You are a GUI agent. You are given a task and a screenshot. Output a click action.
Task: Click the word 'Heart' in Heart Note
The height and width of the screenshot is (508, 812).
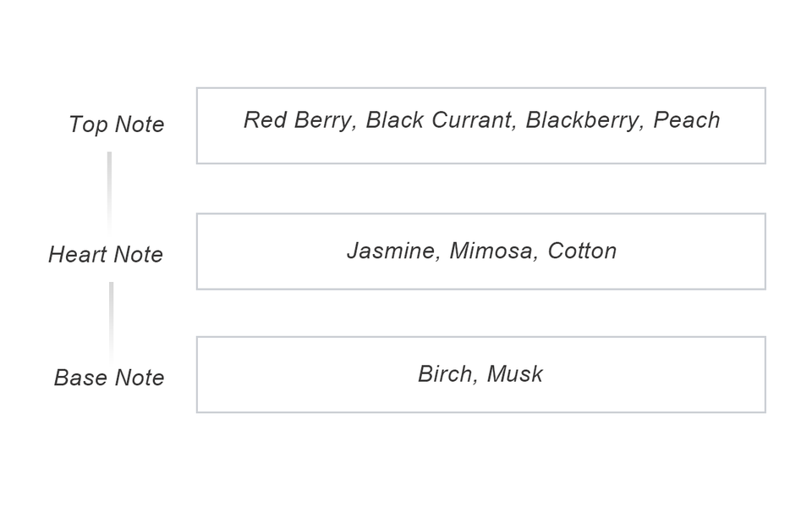tap(78, 254)
